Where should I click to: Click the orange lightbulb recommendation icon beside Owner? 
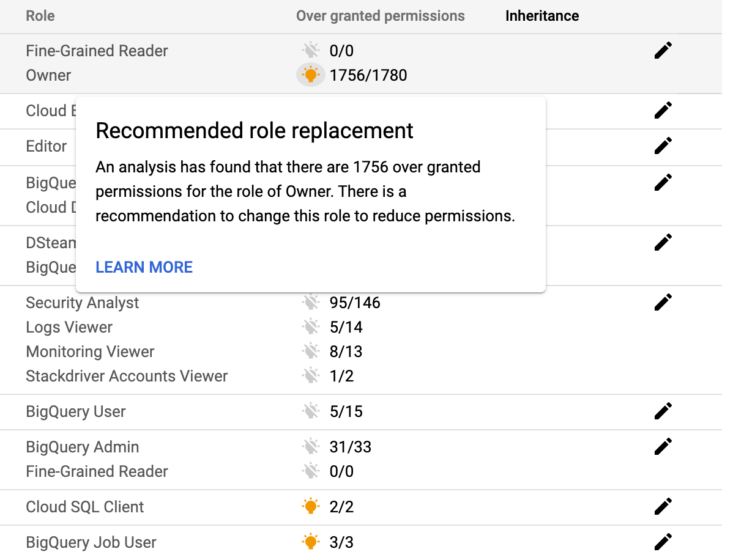[x=311, y=75]
